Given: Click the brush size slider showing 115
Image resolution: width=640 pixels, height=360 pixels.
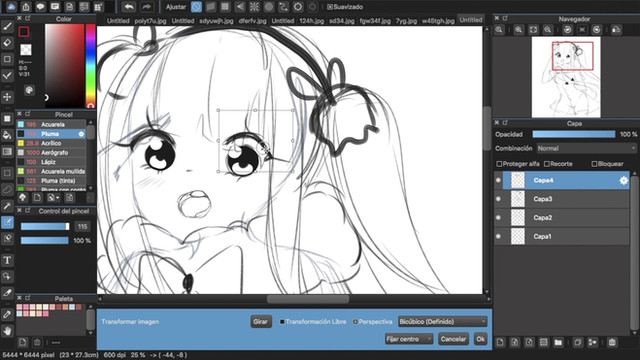Looking at the screenshot, I should pos(45,227).
